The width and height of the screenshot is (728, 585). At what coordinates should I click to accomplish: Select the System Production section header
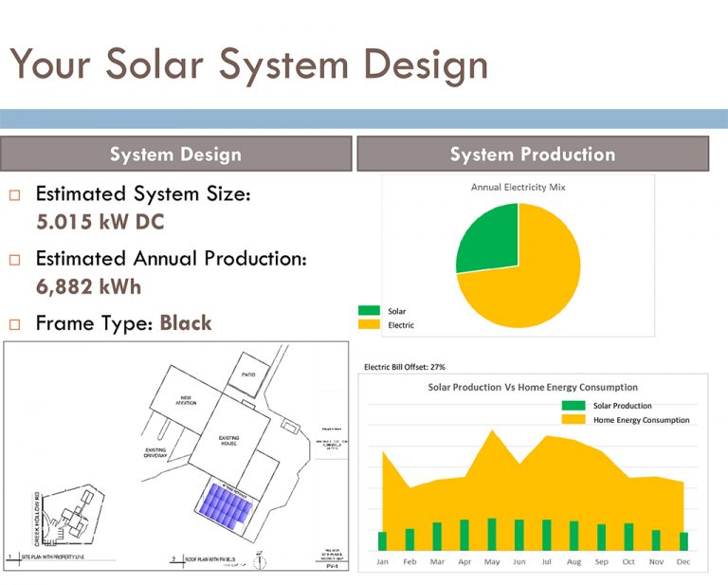[x=532, y=154]
